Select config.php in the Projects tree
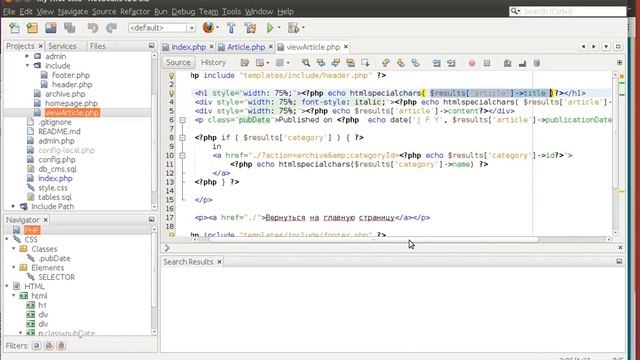Viewport: 640px width, 360px height. pyautogui.click(x=57, y=160)
